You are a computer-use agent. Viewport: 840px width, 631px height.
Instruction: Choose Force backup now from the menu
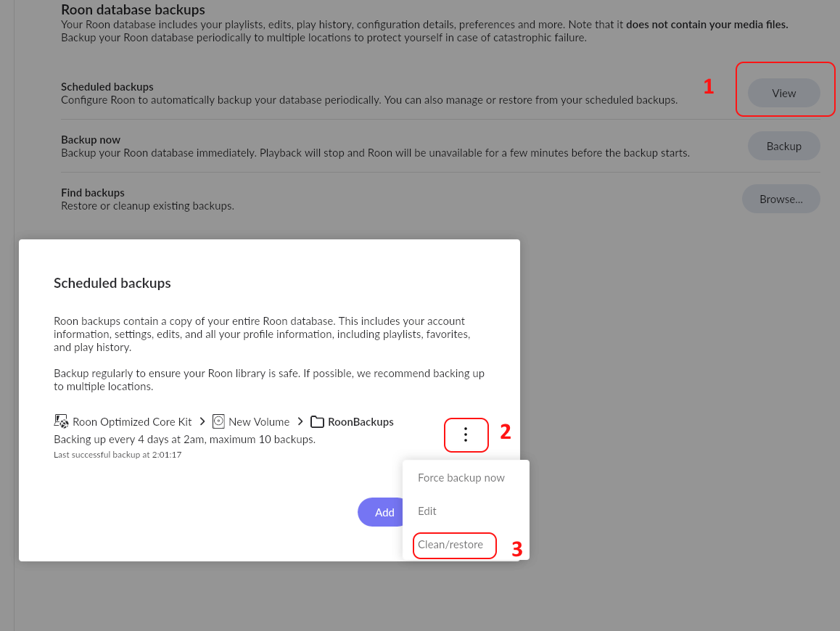click(x=461, y=478)
